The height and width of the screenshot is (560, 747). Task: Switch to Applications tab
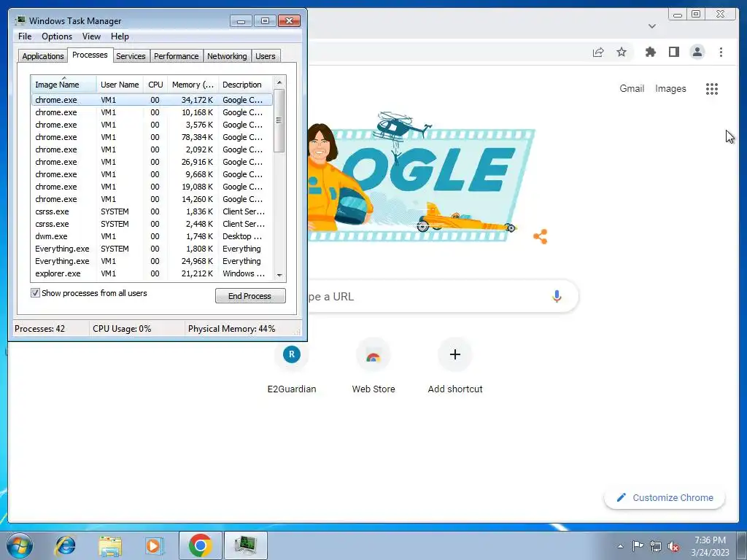point(43,56)
